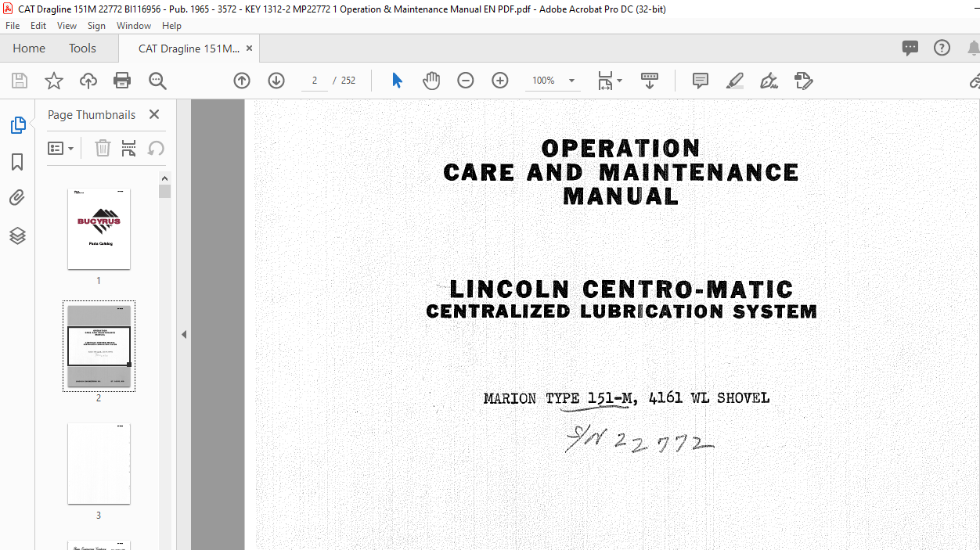The height and width of the screenshot is (550, 980).
Task: Click the page number input field
Action: point(315,81)
